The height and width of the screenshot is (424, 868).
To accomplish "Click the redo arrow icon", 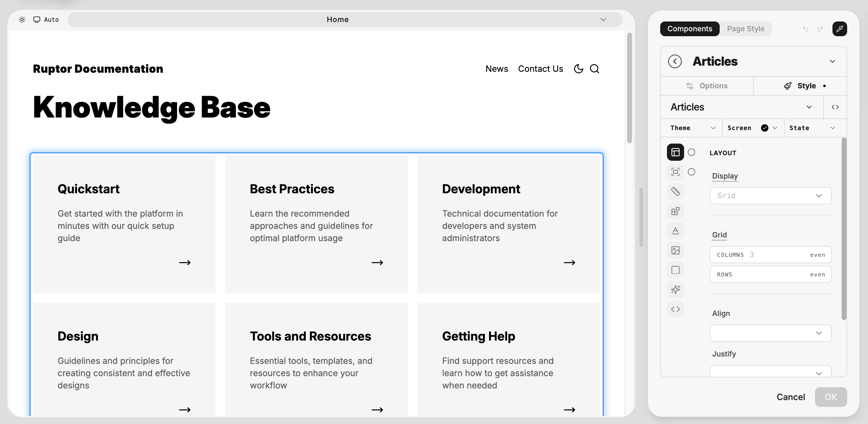I will tap(820, 29).
